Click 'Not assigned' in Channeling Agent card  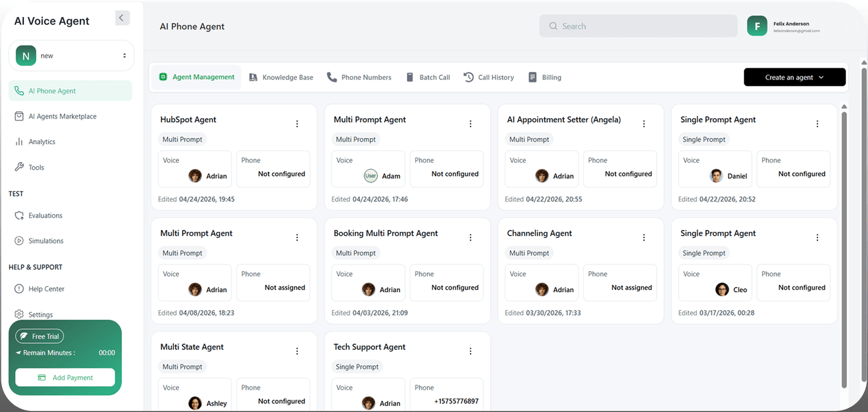click(632, 288)
